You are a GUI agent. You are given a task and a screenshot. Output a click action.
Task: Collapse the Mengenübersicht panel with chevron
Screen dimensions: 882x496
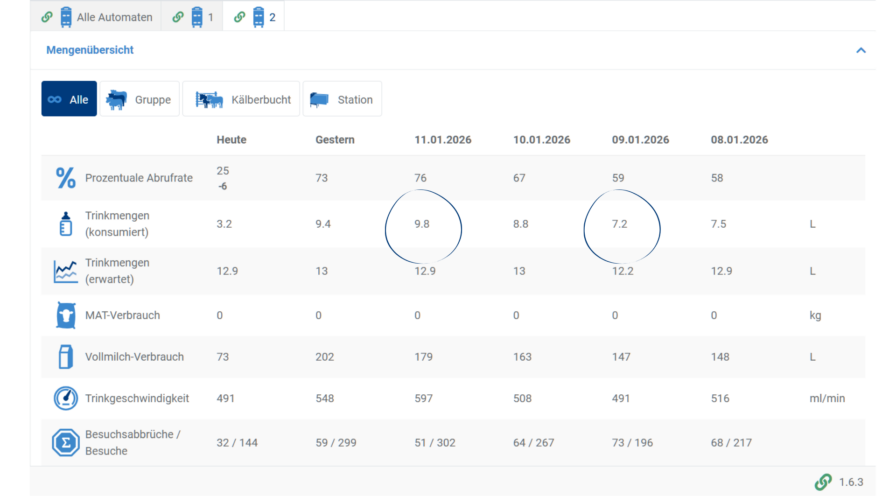click(x=860, y=50)
